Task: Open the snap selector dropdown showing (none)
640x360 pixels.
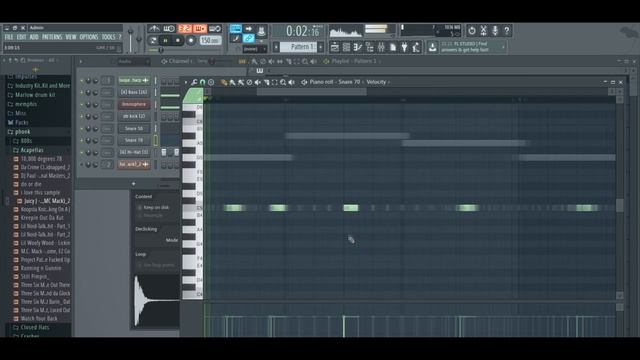Action: (254, 49)
